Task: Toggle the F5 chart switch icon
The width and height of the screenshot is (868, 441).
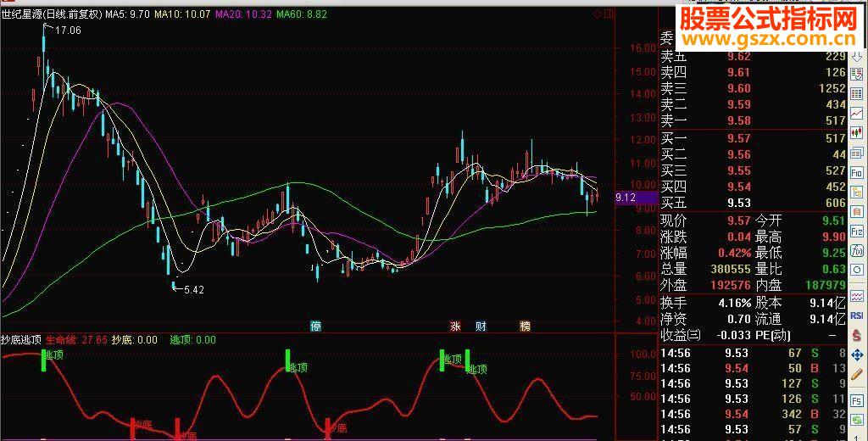Action: (x=857, y=401)
